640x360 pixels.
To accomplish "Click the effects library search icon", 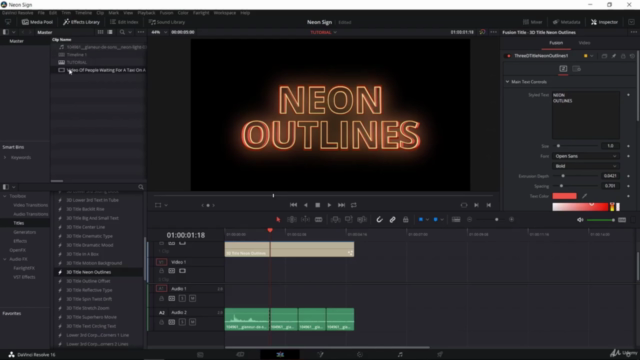I will click(141, 187).
